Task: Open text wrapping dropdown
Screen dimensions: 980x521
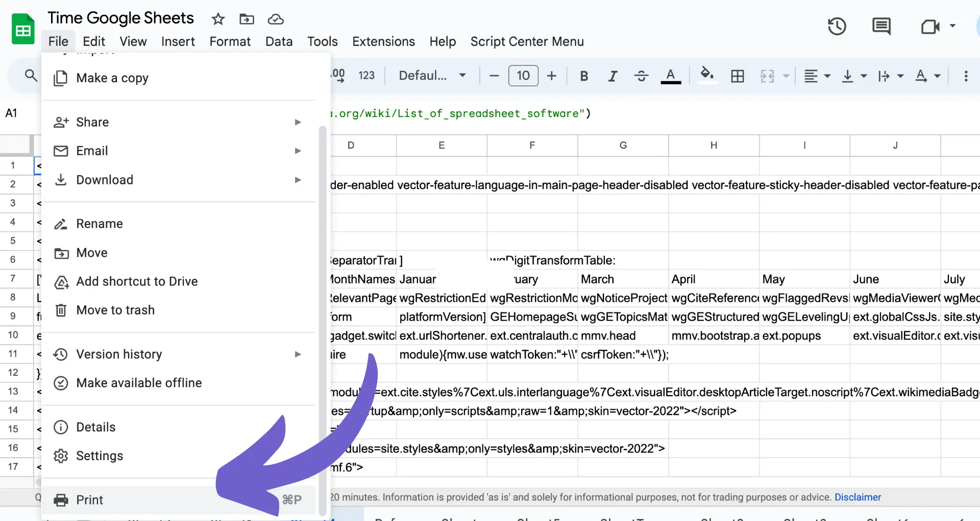Action: [891, 76]
